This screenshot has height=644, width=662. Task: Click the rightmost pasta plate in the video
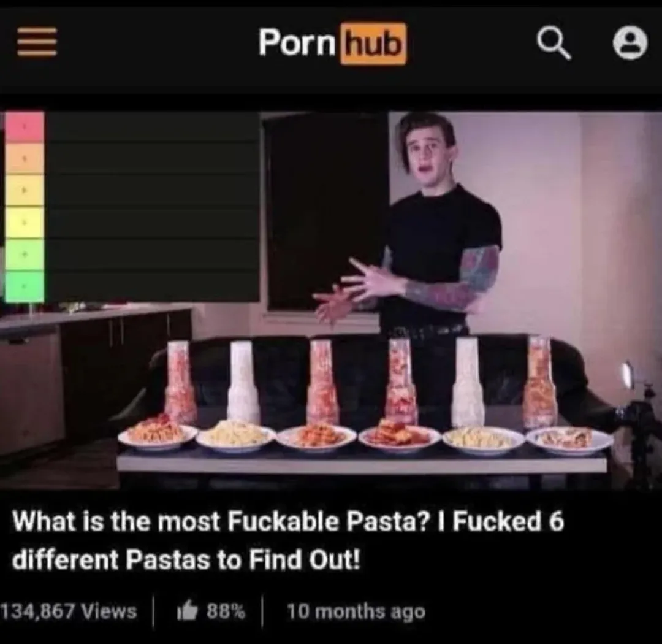pos(569,440)
